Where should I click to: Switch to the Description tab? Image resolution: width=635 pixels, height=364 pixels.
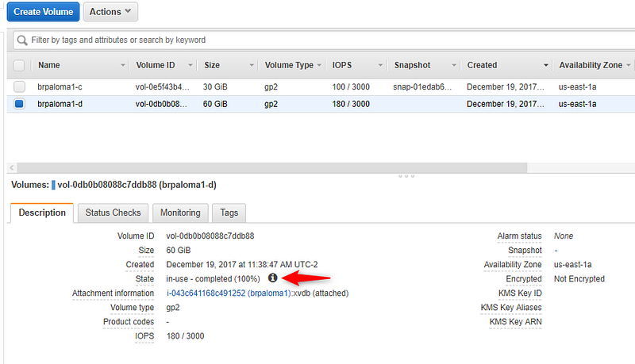click(x=42, y=213)
